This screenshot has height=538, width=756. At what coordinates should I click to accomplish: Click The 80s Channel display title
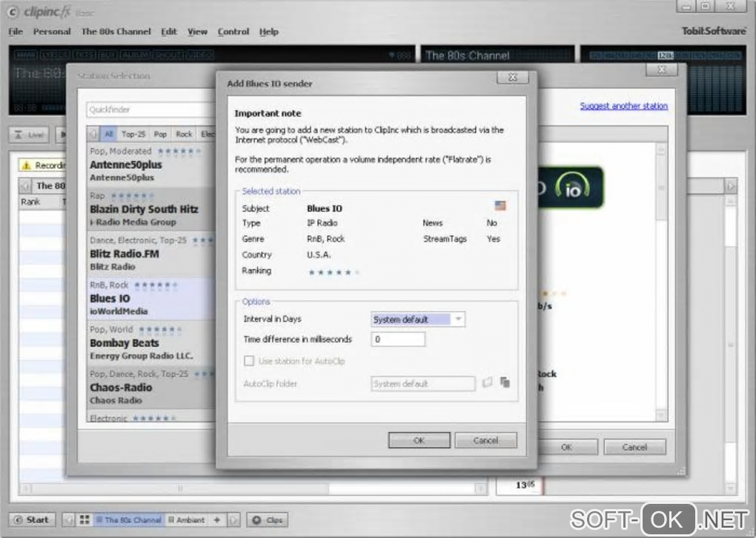click(x=467, y=56)
